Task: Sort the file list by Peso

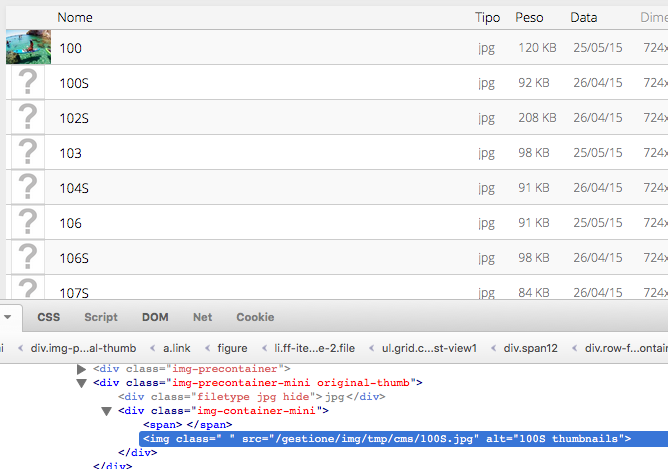Action: coord(529,17)
